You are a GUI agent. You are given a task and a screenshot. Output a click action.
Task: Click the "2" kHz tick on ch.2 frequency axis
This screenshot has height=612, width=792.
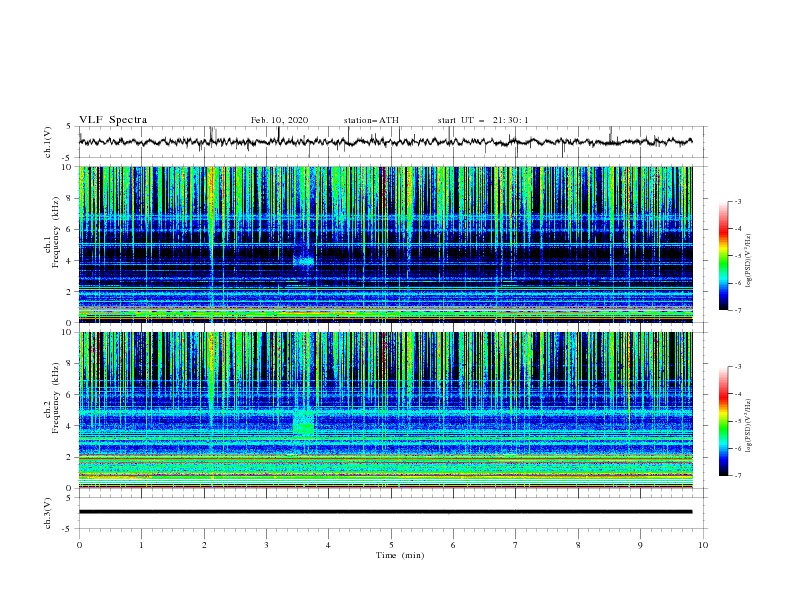click(x=71, y=457)
